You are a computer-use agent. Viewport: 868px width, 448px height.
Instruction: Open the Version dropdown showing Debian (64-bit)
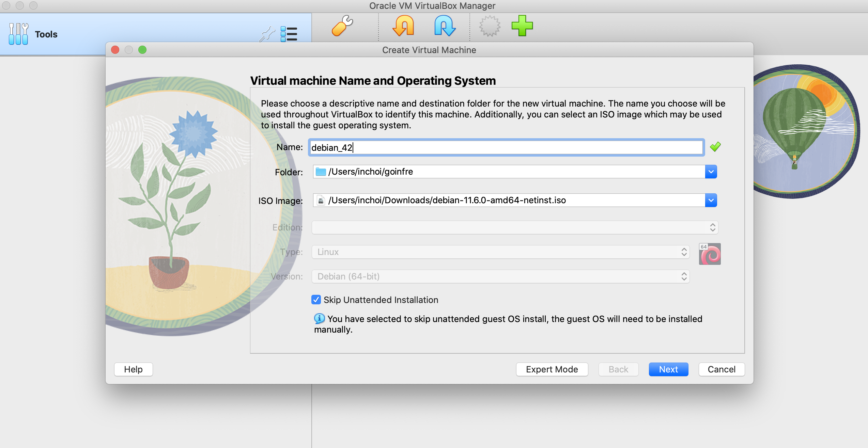[500, 276]
